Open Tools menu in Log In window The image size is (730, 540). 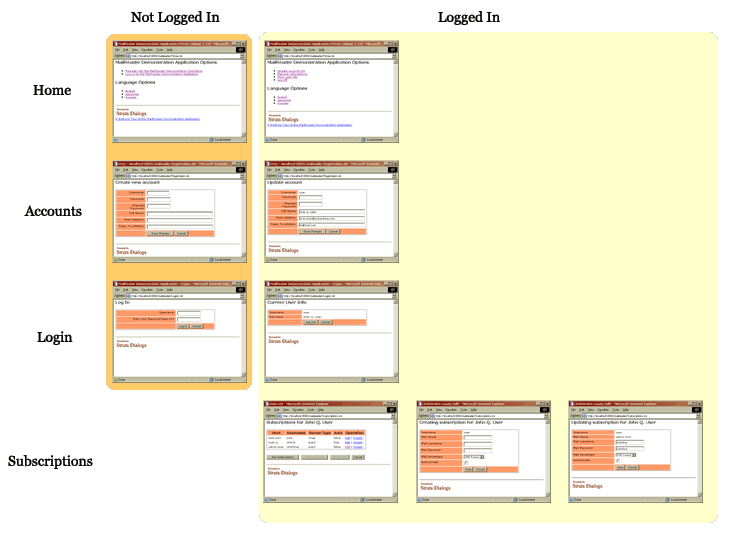tap(160, 290)
